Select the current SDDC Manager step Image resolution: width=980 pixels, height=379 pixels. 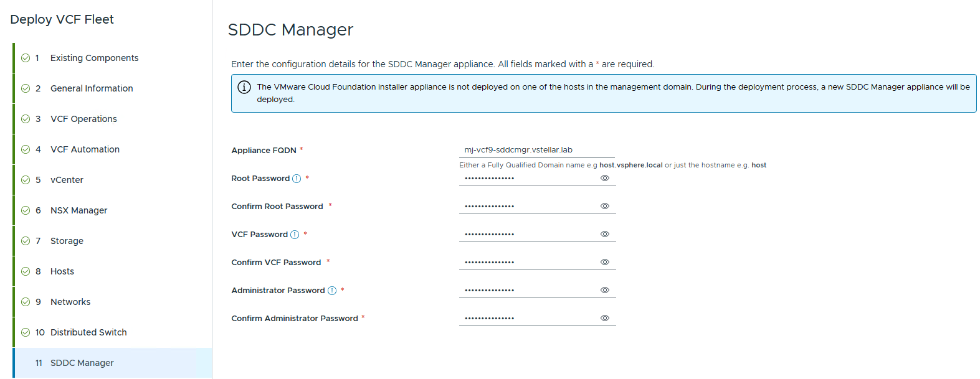[82, 363]
